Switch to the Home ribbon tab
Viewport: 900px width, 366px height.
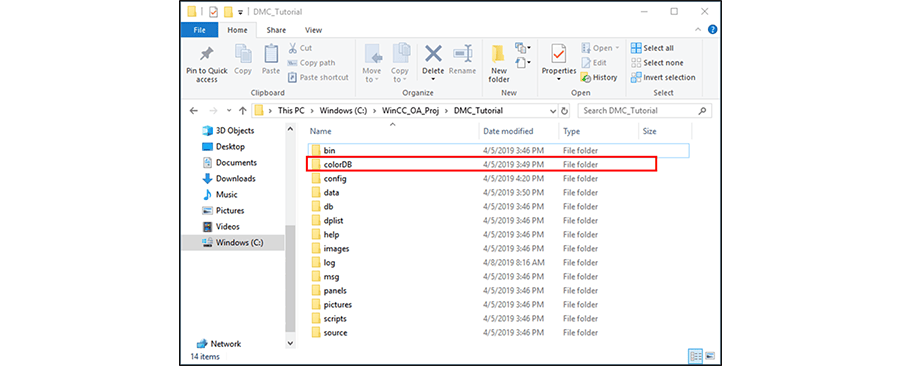(x=237, y=30)
